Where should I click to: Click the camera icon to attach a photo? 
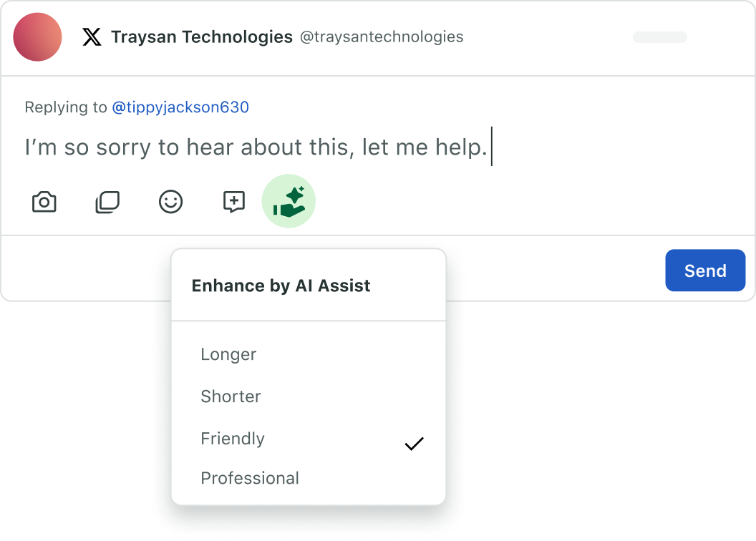pyautogui.click(x=44, y=202)
